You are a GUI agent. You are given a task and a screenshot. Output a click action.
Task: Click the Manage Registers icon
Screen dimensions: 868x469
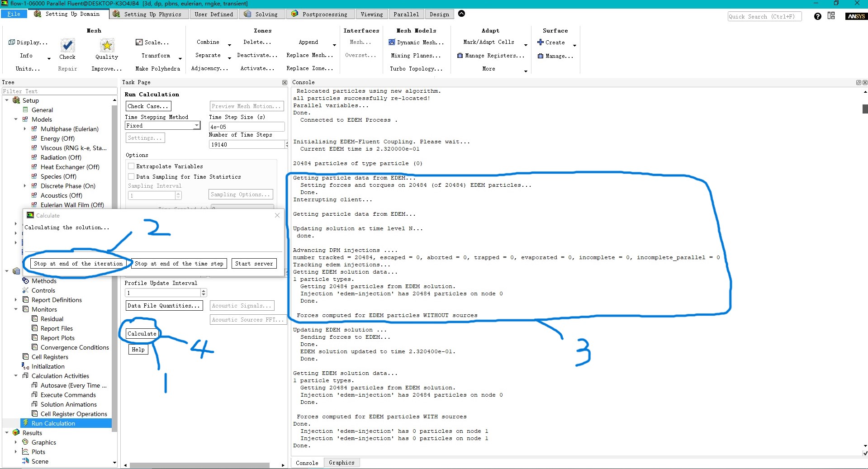click(x=460, y=56)
